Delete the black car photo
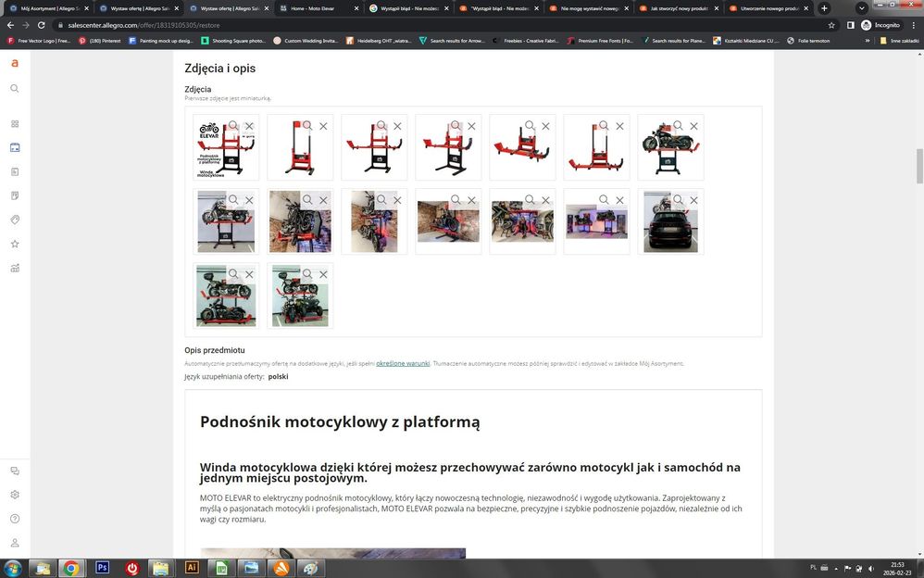The image size is (924, 578). point(693,200)
